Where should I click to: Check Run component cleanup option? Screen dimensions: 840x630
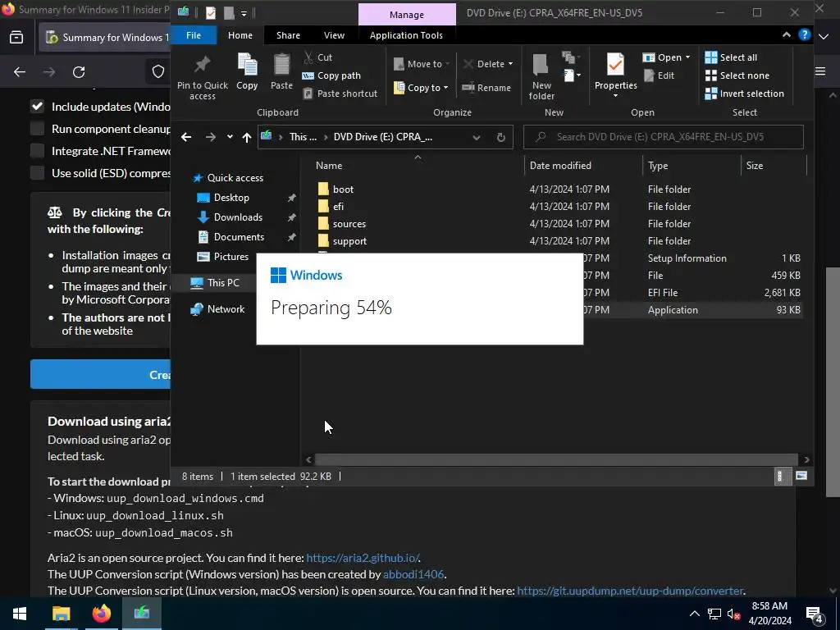click(x=37, y=129)
